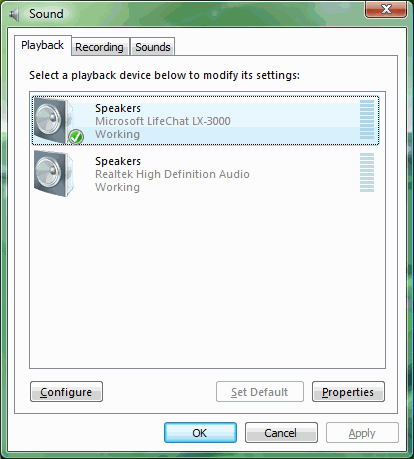This screenshot has height=459, width=414.
Task: Click empty area of the device list
Action: click(207, 283)
